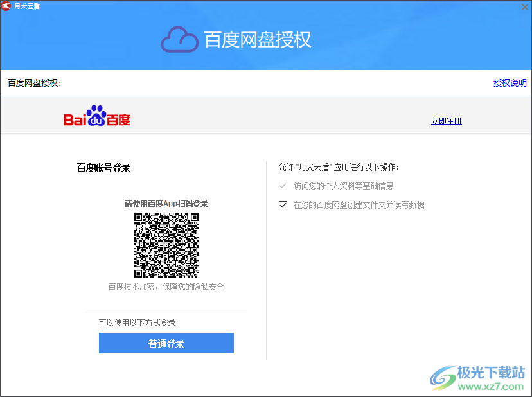Click the 请使用百度App扫码登录 text

click(x=166, y=204)
